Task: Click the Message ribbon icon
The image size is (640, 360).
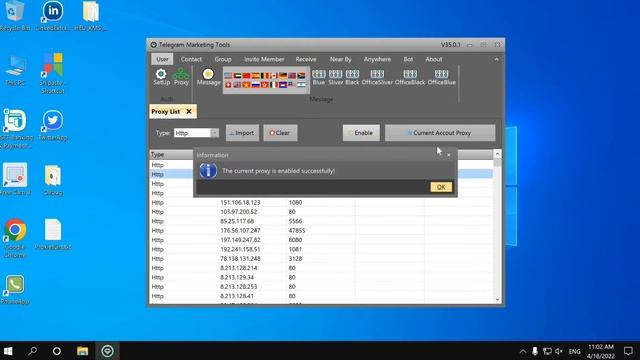Action: (208, 77)
